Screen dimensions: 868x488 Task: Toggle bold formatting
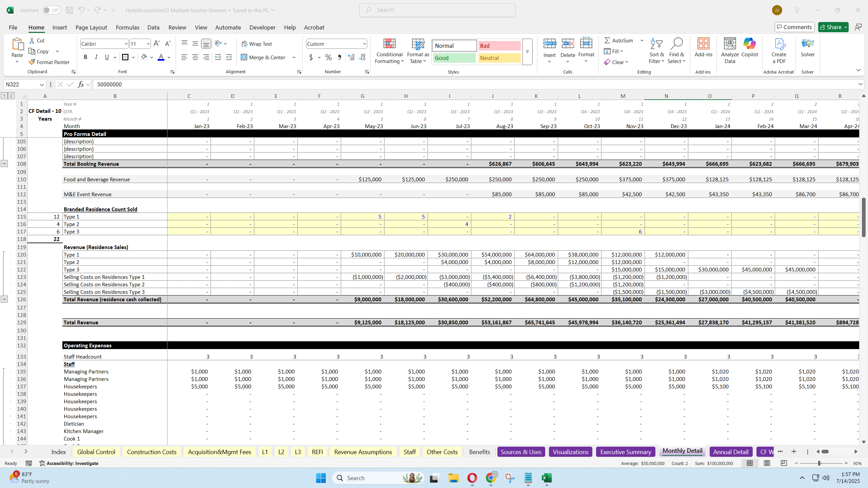(x=85, y=57)
